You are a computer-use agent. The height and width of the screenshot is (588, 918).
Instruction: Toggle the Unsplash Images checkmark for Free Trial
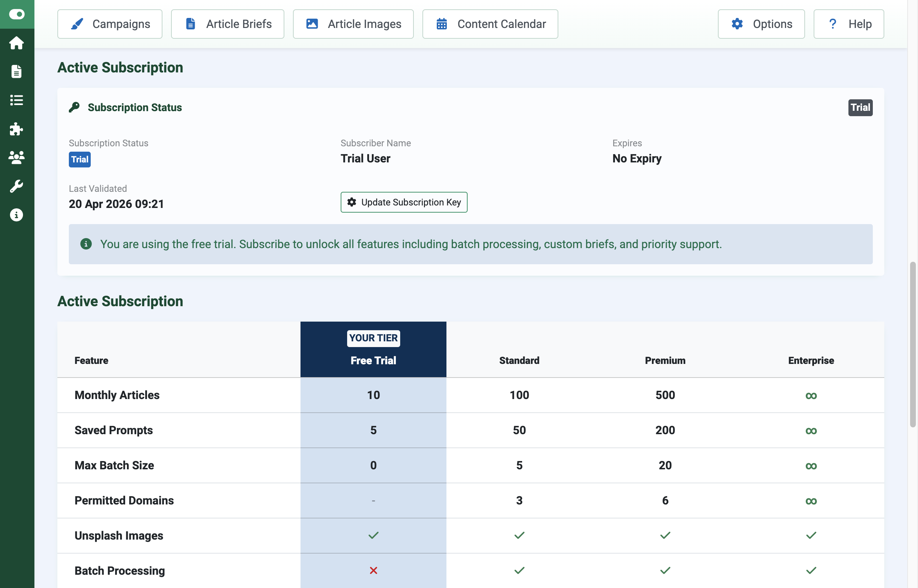[x=373, y=535]
